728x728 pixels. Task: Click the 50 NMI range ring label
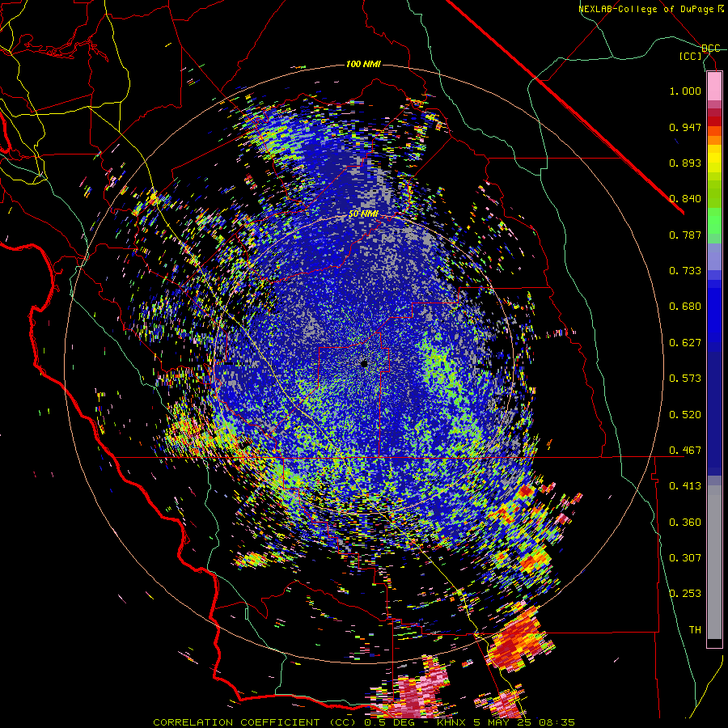tap(363, 214)
